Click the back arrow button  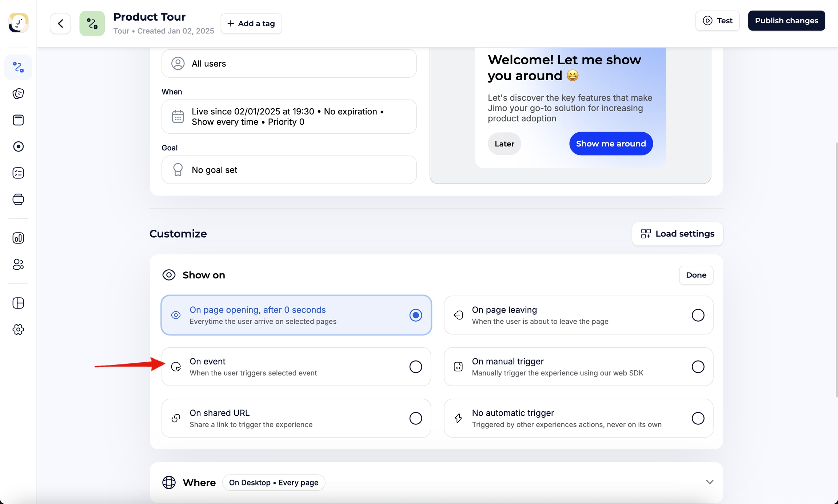[x=60, y=24]
